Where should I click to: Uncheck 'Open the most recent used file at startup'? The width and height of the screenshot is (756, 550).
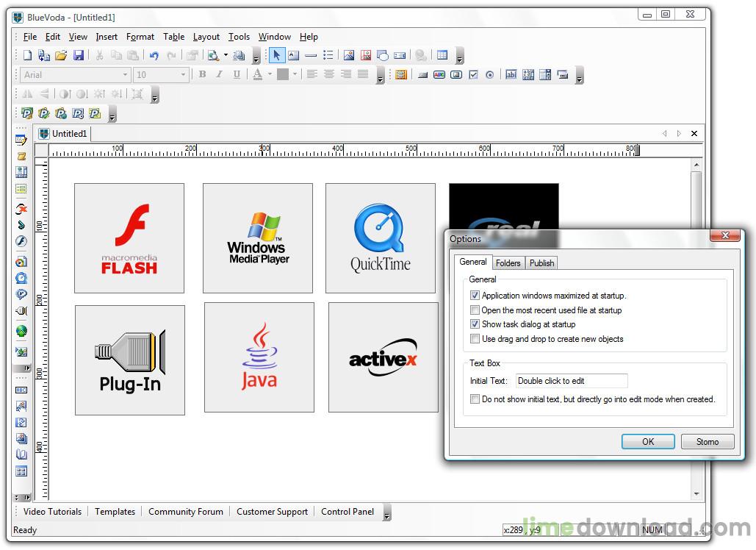(475, 310)
